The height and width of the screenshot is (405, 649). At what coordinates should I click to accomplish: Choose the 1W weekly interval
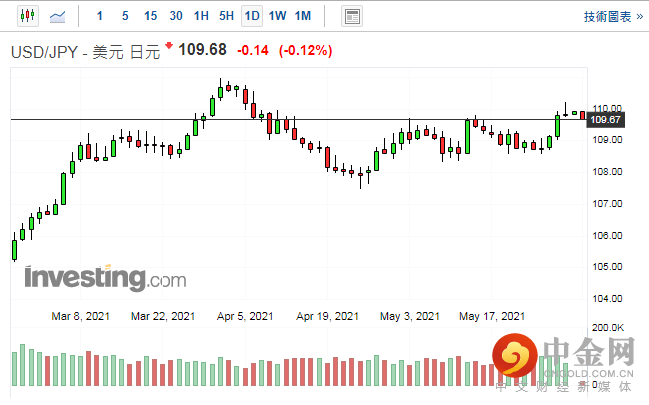coord(277,16)
